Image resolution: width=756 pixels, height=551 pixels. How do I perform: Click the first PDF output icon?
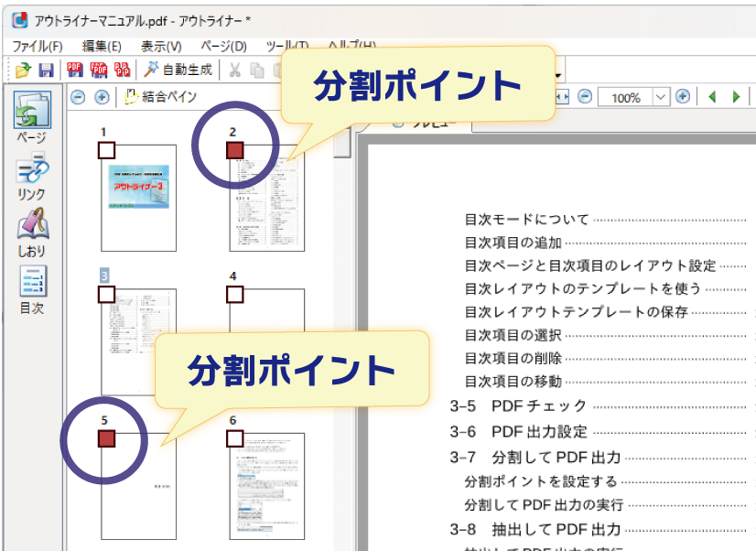point(75,70)
